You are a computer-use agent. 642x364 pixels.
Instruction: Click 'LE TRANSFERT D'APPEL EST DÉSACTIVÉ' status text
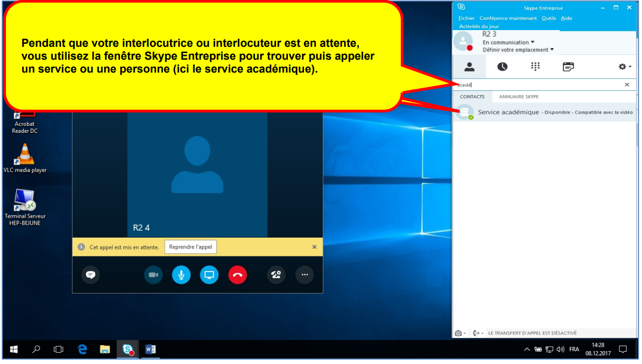pos(532,333)
